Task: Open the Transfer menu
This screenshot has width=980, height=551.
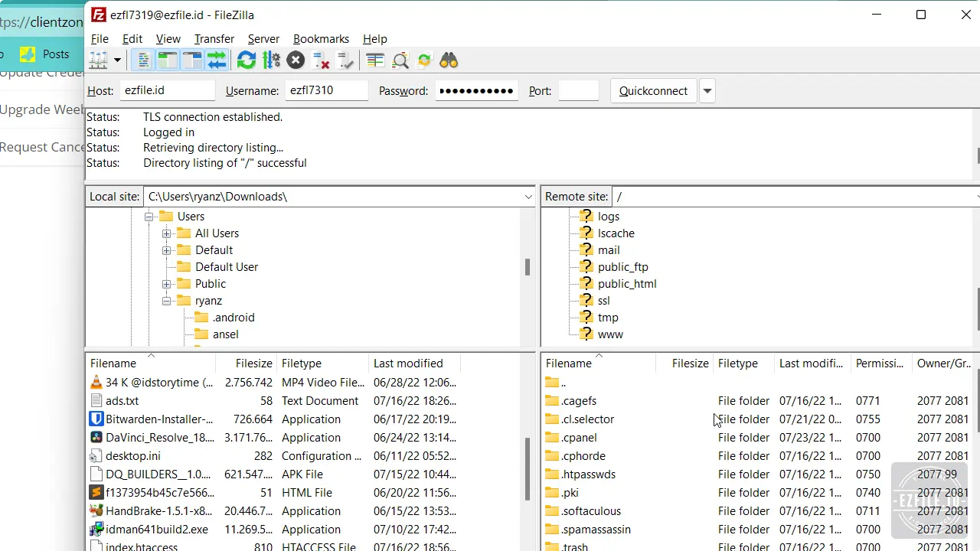Action: tap(214, 38)
